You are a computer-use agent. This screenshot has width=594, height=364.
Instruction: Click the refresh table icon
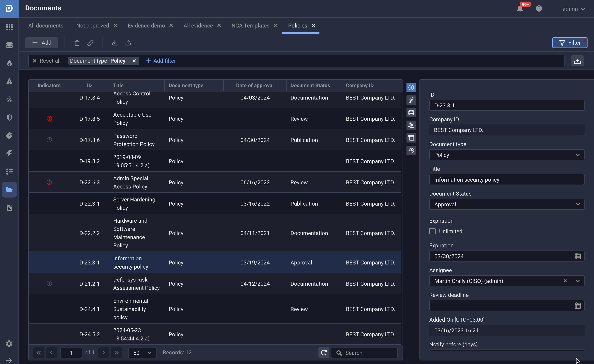tap(324, 353)
